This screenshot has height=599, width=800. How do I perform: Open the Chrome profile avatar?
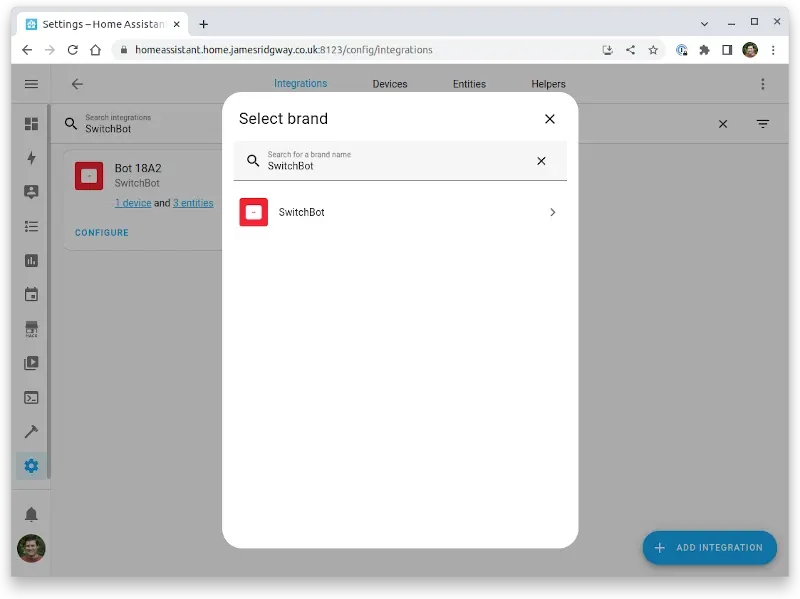[x=750, y=50]
